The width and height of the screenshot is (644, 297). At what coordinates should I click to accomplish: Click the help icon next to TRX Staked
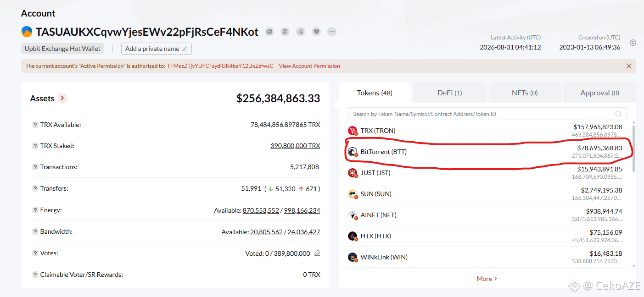35,146
